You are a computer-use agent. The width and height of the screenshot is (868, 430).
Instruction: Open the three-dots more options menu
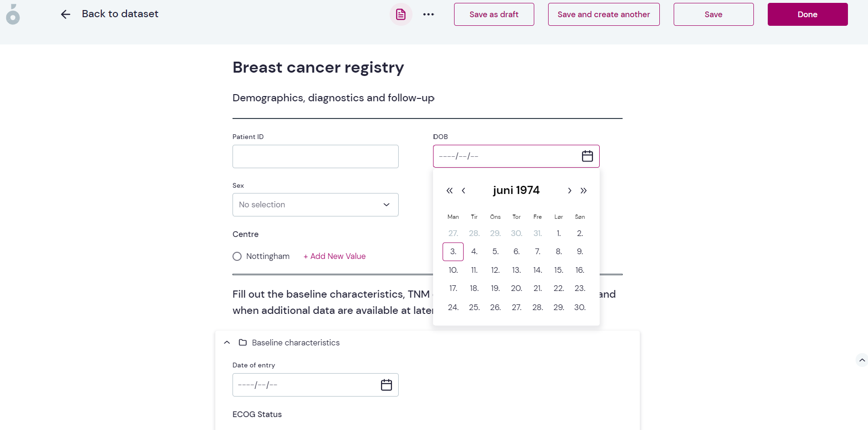click(429, 14)
